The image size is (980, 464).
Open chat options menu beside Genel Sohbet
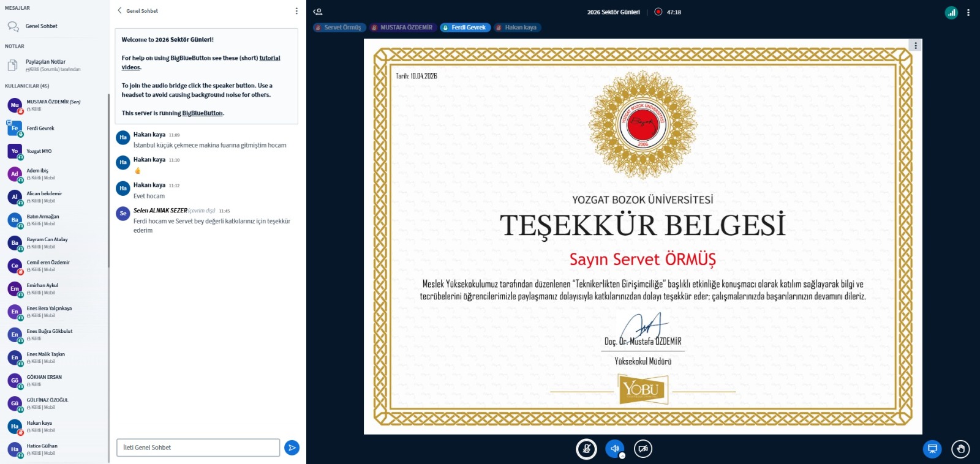point(296,11)
